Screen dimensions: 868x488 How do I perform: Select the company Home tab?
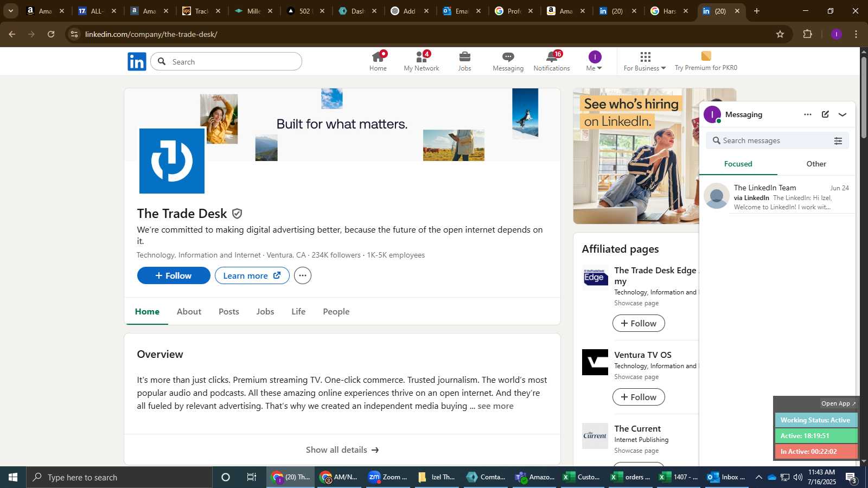point(147,312)
